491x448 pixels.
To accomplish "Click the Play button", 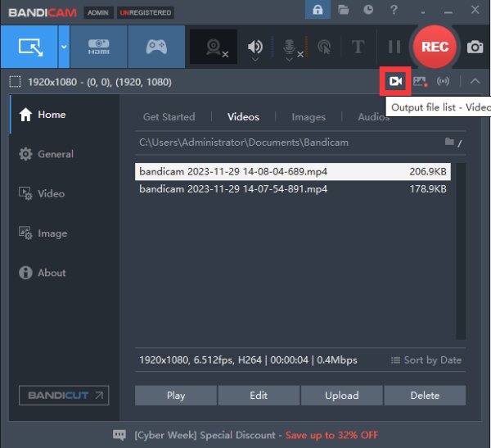I will pyautogui.click(x=176, y=396).
